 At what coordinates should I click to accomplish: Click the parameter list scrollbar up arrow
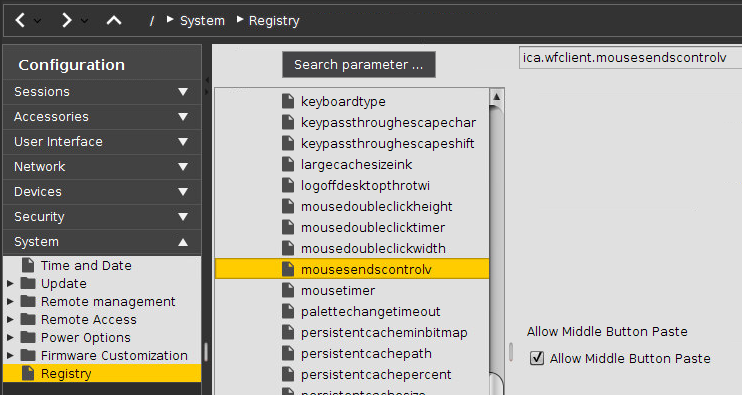[x=496, y=97]
